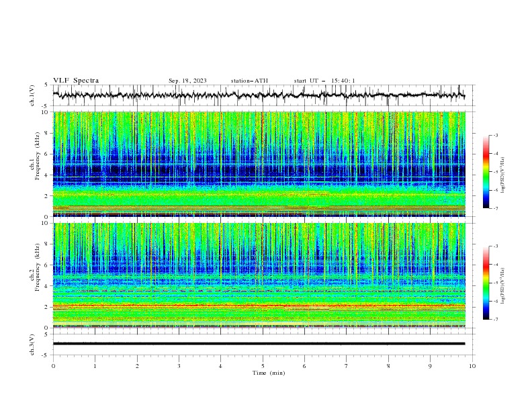Screen dimensions: 532x411
Task: Select the "Sep. 18, 2023" date label
Action: tap(187, 81)
